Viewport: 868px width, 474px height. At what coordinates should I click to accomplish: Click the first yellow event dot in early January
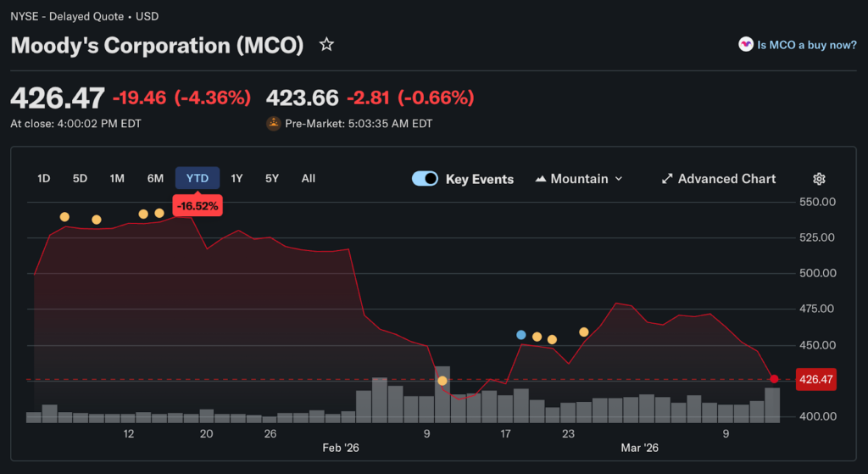pos(64,217)
